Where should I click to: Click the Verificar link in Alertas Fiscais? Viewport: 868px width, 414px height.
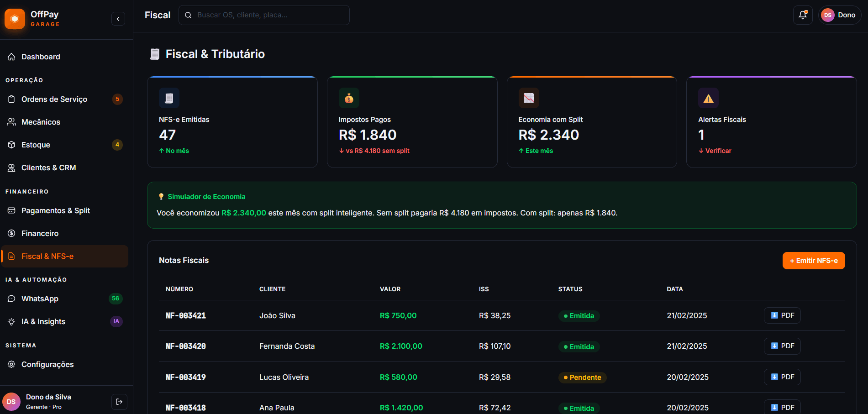pos(718,151)
